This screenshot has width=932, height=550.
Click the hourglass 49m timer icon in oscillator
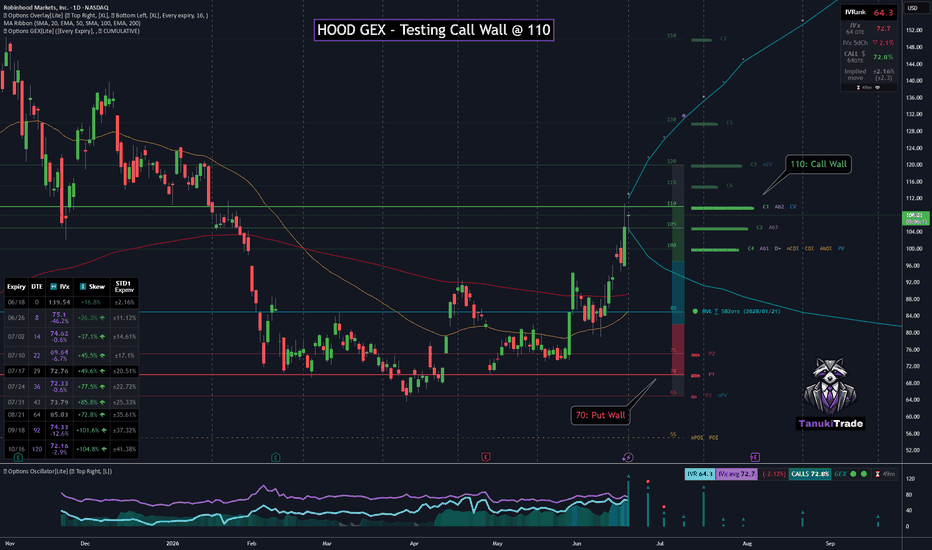coord(877,474)
